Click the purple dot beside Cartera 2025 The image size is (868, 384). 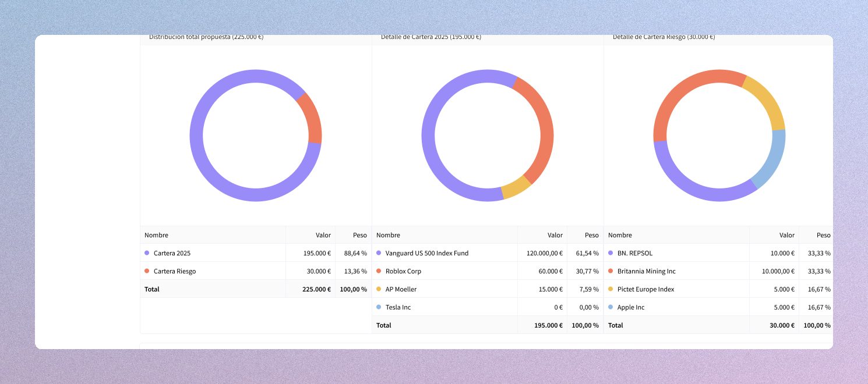[147, 253]
